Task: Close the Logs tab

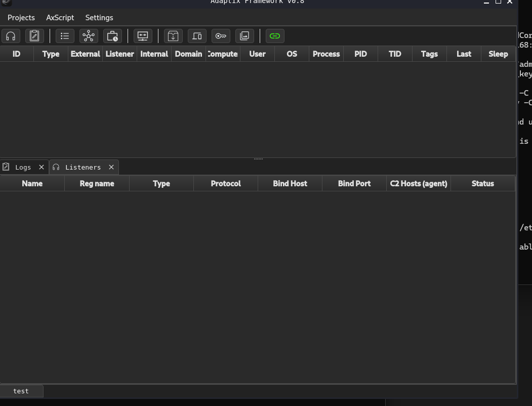Action: (x=42, y=167)
